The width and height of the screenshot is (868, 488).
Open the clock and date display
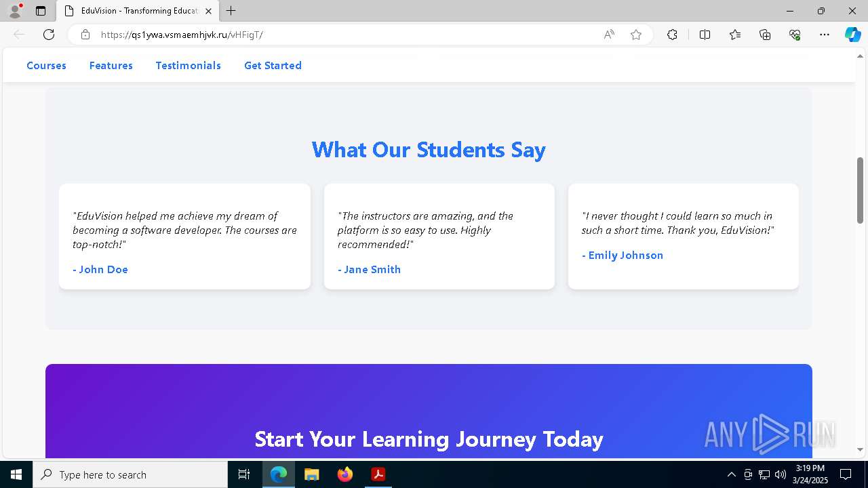tap(810, 474)
